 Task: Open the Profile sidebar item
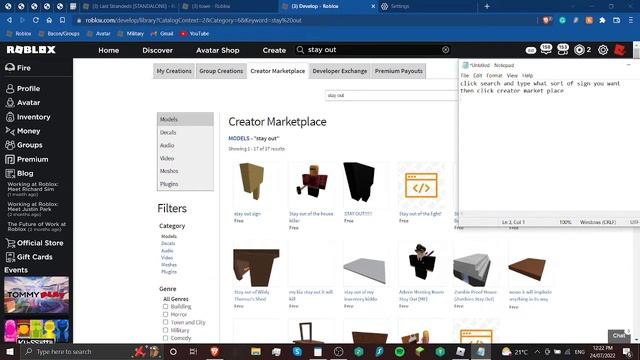23,89
